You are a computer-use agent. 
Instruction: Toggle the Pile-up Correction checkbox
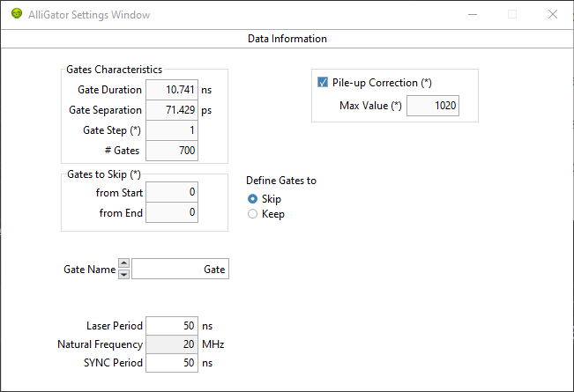pyautogui.click(x=323, y=82)
